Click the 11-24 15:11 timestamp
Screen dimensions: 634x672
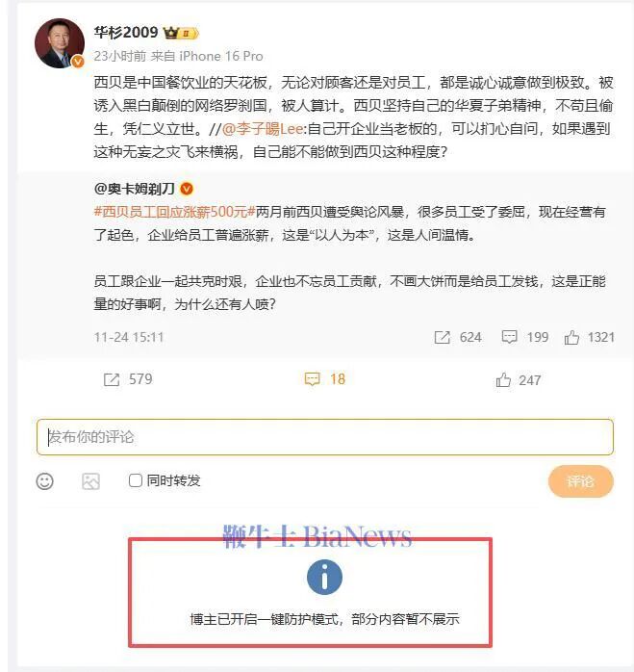click(x=129, y=337)
